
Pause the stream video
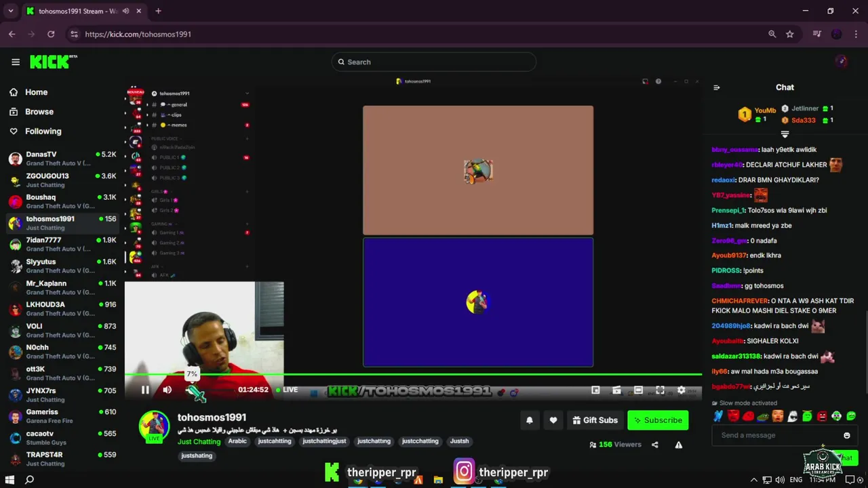point(145,390)
